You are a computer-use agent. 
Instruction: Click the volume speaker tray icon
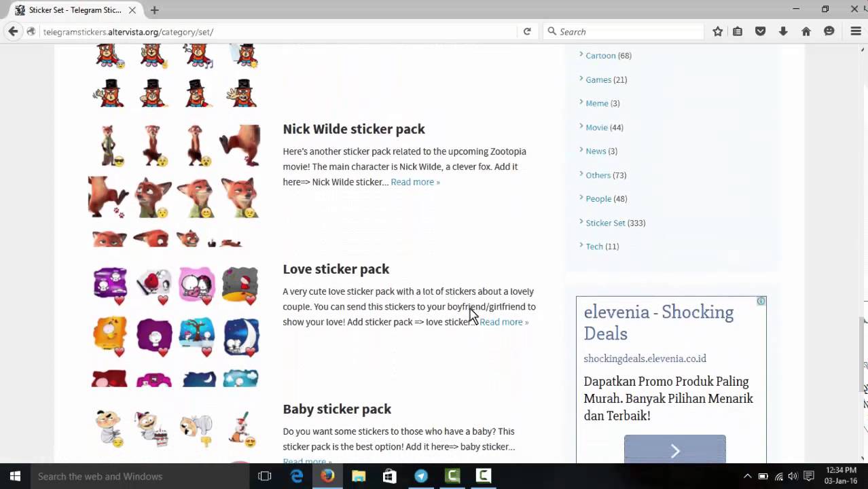[x=793, y=476]
